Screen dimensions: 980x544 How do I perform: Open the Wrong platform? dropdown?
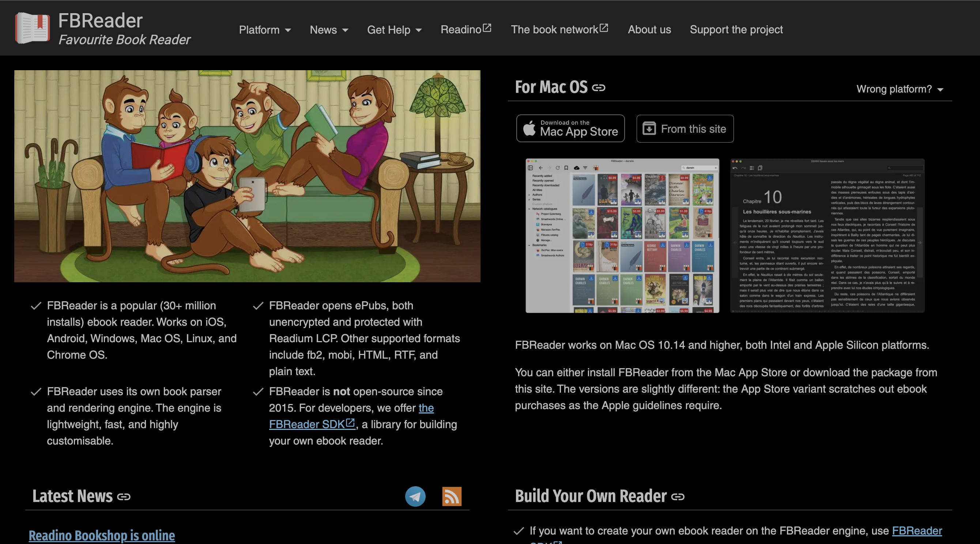(x=899, y=89)
